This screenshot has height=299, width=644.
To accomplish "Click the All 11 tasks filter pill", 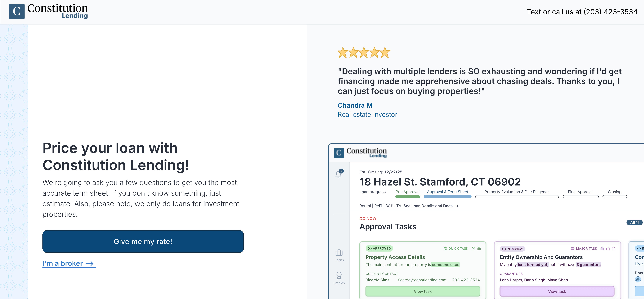I will 634,222.
